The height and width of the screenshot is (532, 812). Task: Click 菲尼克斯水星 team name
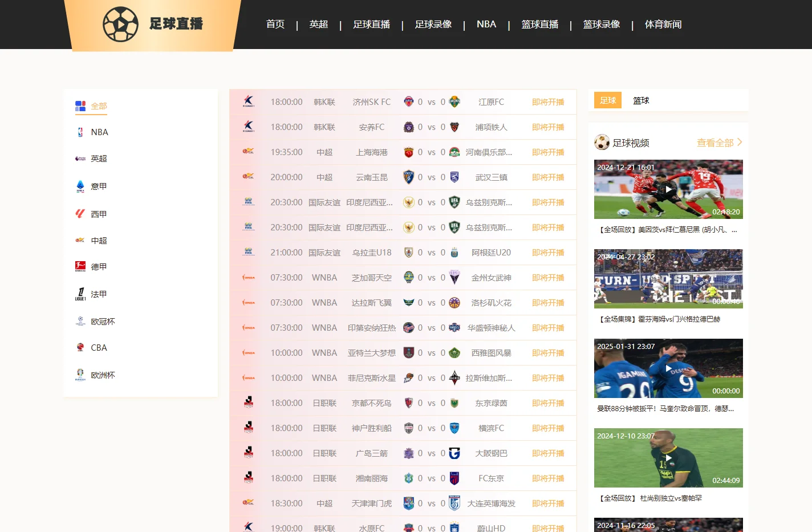(x=372, y=378)
